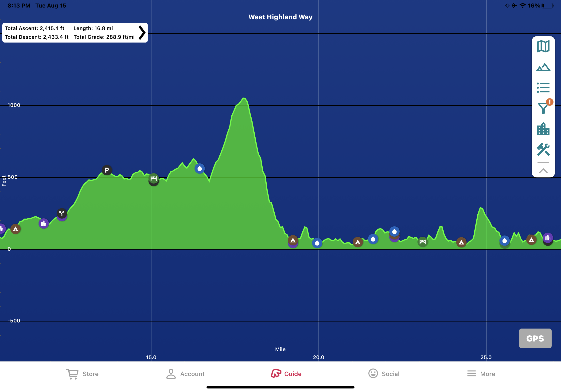Tap the parking waypoint marker
The height and width of the screenshot is (392, 561).
107,170
